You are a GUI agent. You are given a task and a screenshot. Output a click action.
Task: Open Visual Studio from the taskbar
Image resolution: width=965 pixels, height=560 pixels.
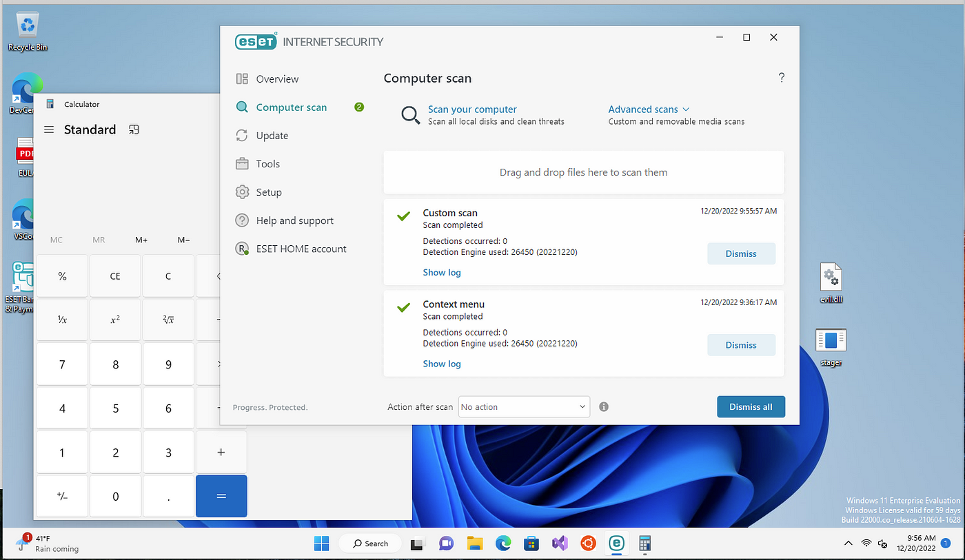pyautogui.click(x=560, y=543)
